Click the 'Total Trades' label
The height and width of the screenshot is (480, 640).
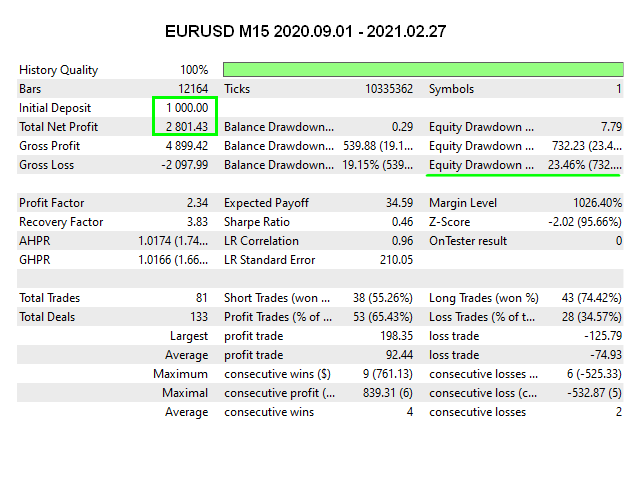point(49,298)
